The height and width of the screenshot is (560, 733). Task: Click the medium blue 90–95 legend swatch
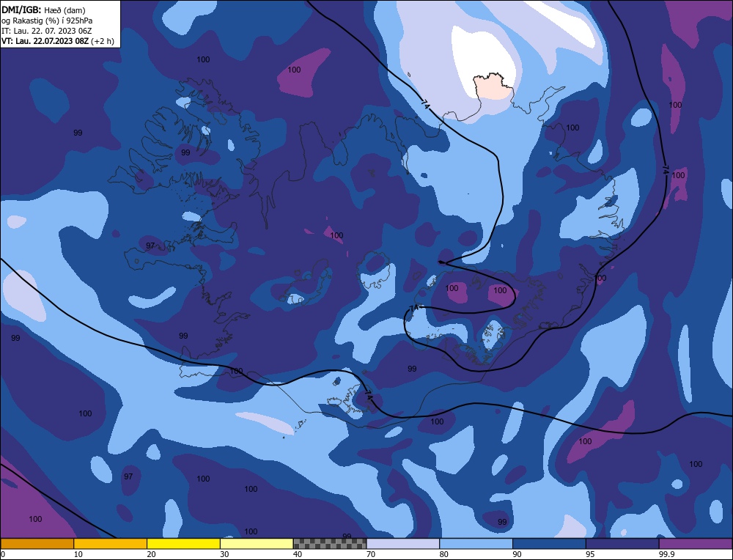pyautogui.click(x=549, y=544)
